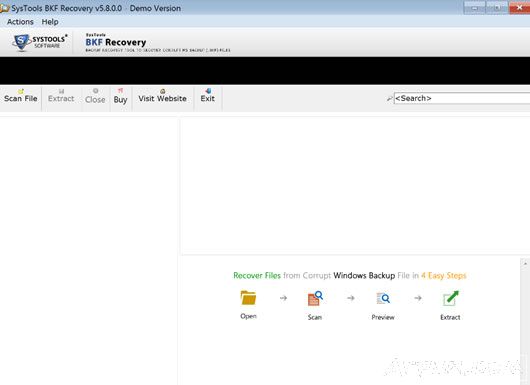The width and height of the screenshot is (530, 385).
Task: Click the search magnifier icon
Action: (x=390, y=99)
